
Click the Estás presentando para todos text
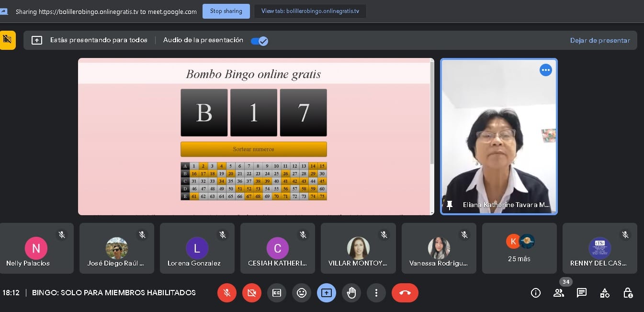click(99, 40)
